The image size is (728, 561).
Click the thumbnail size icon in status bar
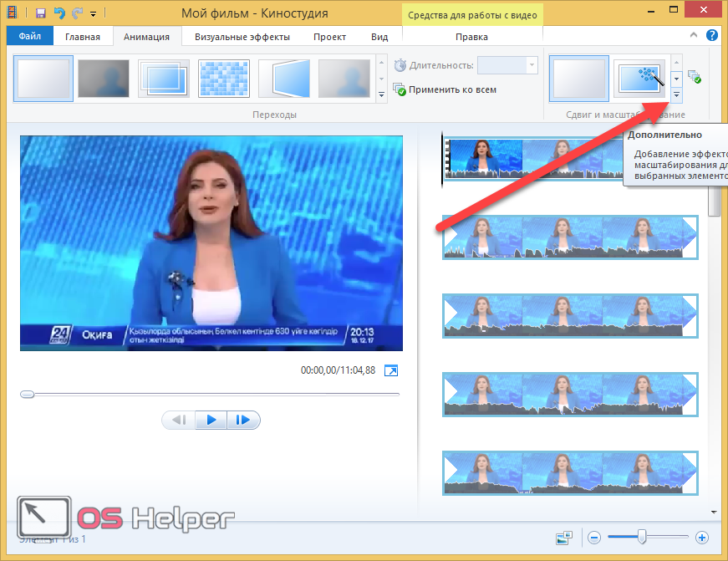click(x=564, y=538)
